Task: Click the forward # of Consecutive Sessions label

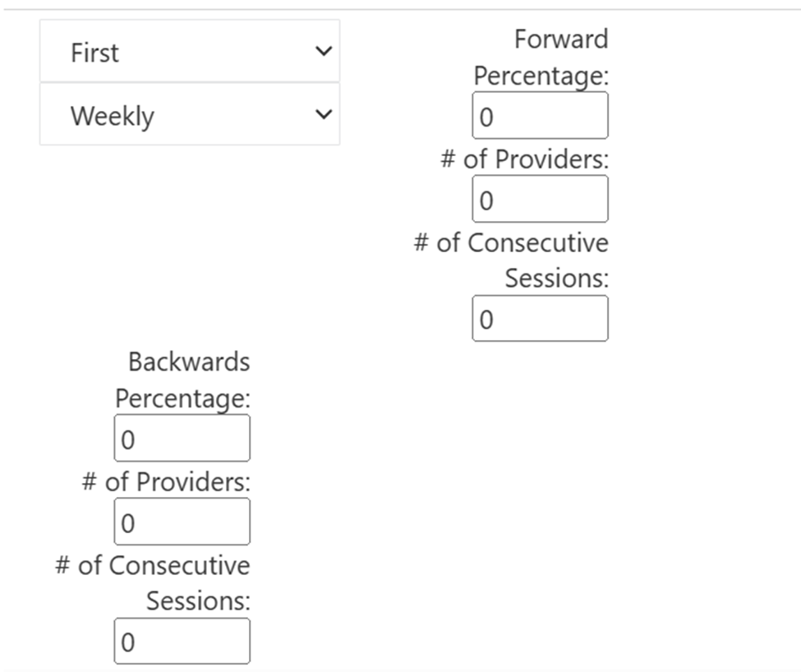Action: coord(511,260)
